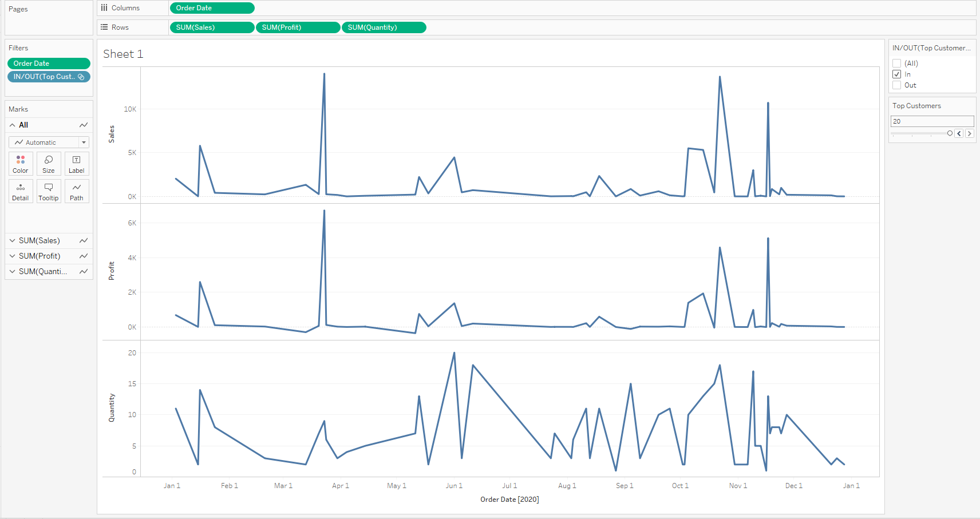Click the Order Date [2020] axis title
Screen dimensions: 980x519
pyautogui.click(x=509, y=500)
